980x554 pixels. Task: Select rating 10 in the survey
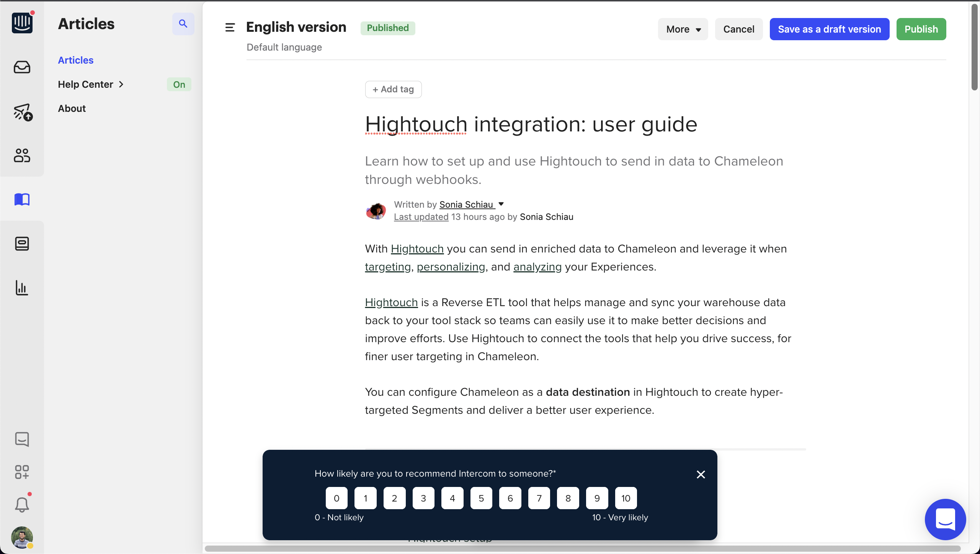click(626, 498)
